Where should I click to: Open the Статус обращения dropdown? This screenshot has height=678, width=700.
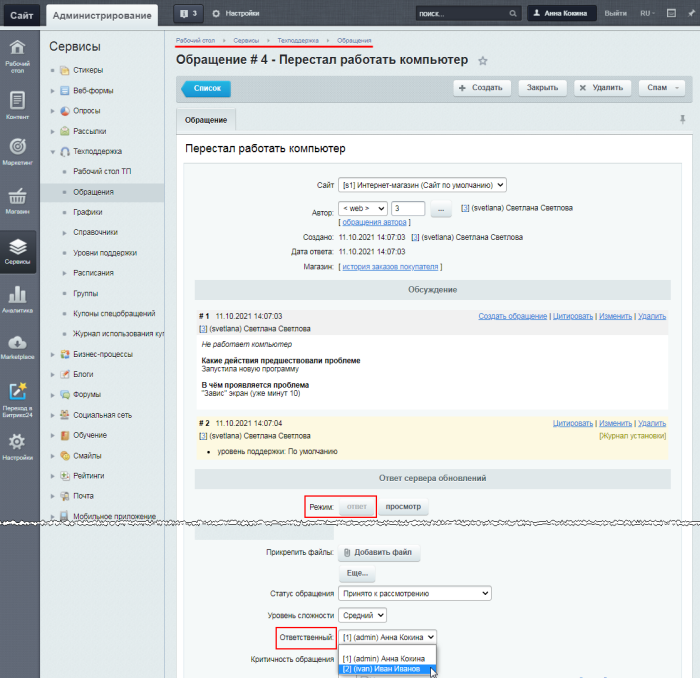[x=415, y=593]
